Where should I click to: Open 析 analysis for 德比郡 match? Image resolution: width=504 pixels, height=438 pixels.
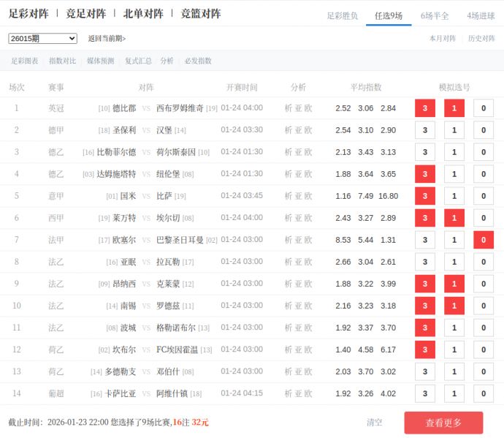pos(288,108)
